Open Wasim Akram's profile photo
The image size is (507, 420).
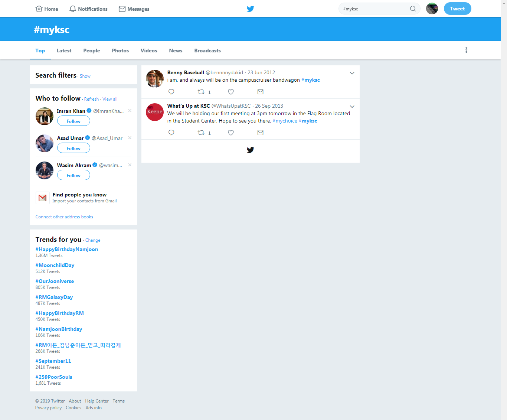[45, 170]
